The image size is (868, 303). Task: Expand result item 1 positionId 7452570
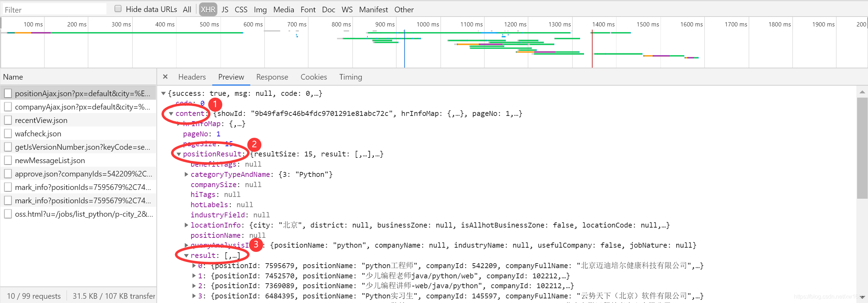click(194, 276)
